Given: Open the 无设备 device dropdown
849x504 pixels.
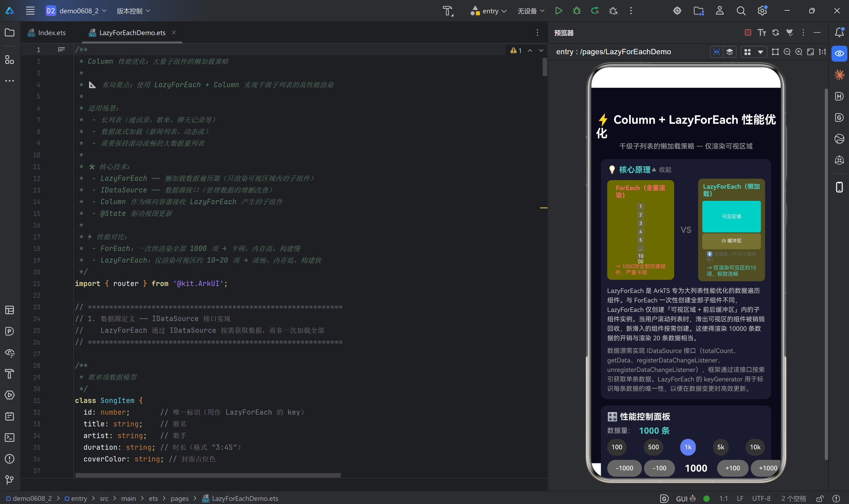Looking at the screenshot, I should (531, 11).
